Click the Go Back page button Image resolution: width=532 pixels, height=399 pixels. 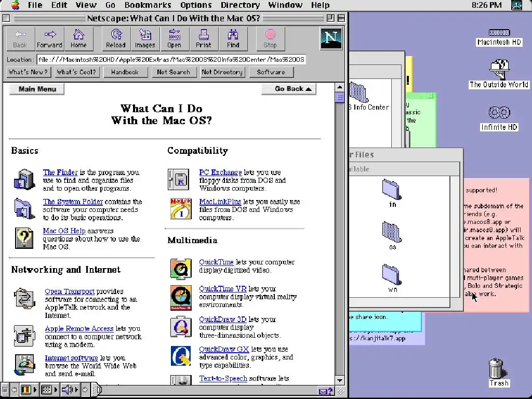(x=289, y=89)
